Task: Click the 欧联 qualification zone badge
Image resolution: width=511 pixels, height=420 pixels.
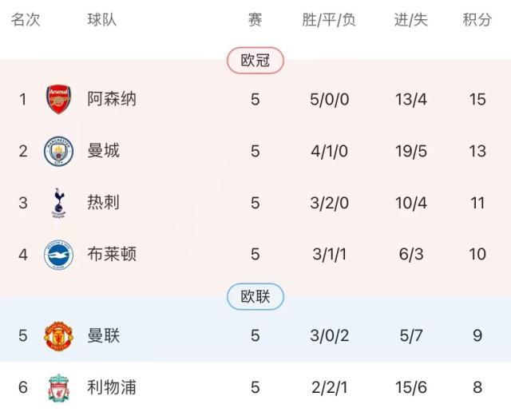Action: (x=255, y=297)
